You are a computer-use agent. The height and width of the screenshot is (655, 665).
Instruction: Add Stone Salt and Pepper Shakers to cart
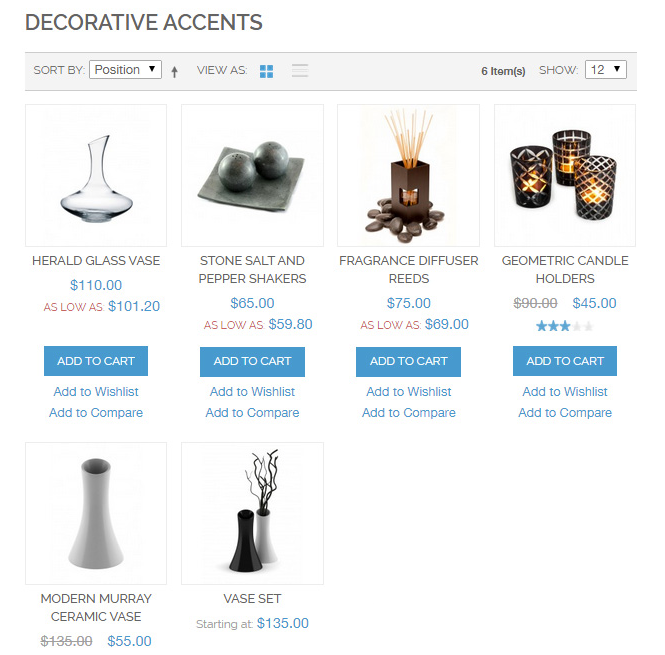[252, 361]
